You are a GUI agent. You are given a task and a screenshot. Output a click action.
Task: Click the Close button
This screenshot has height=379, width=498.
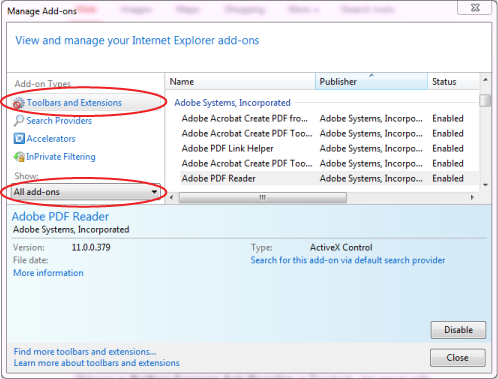click(458, 358)
